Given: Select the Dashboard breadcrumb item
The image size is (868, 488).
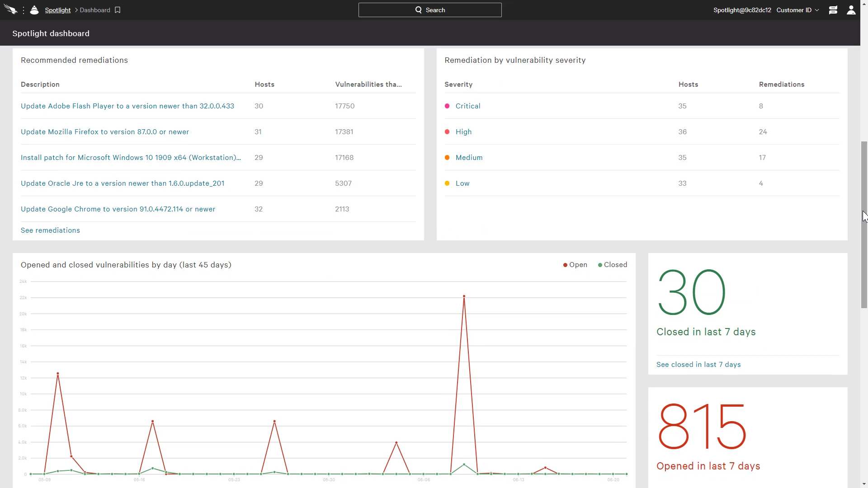Looking at the screenshot, I should point(95,10).
